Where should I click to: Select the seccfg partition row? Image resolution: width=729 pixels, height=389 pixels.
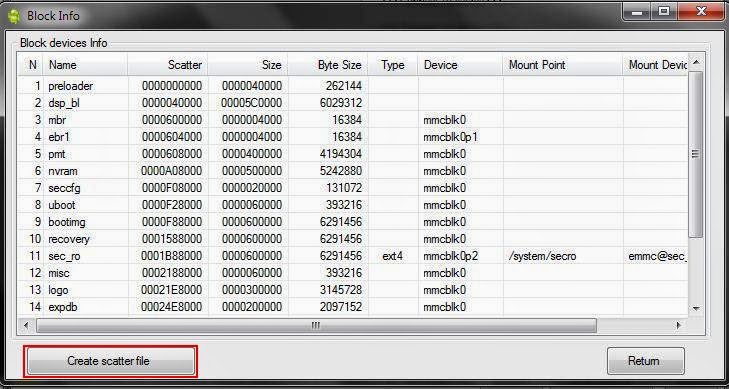[353, 188]
